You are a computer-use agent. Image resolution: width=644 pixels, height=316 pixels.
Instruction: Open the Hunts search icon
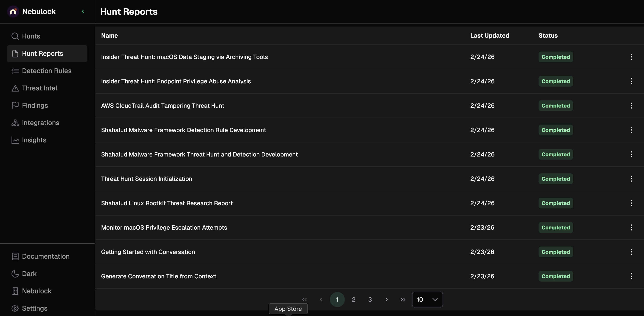click(x=15, y=36)
